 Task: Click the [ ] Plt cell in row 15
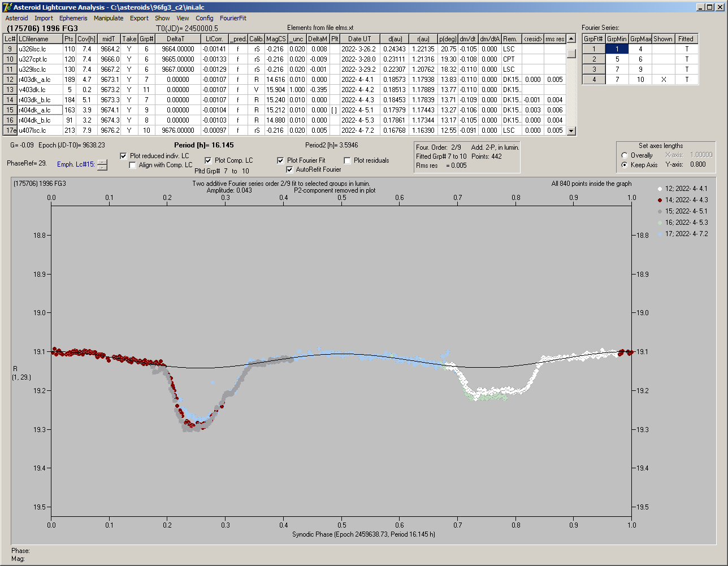[x=335, y=110]
